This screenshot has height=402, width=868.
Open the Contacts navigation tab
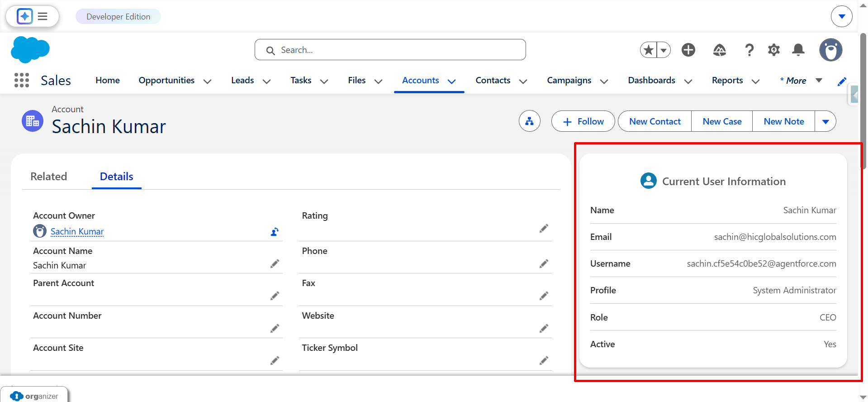pyautogui.click(x=493, y=80)
